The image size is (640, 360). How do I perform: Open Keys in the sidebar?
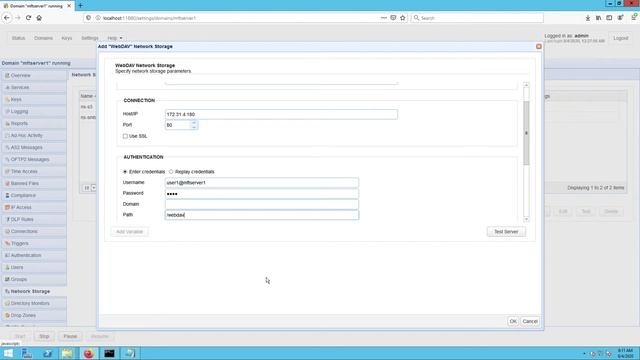tap(34, 99)
